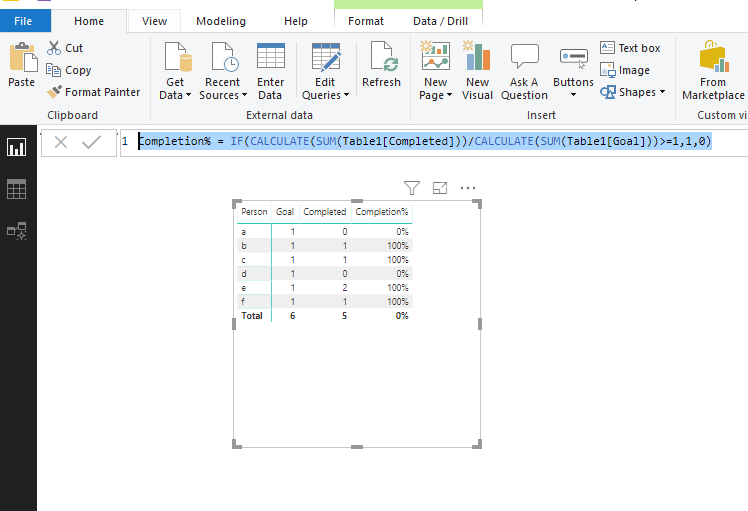Select row a's 0% cell
The image size is (748, 511).
[402, 232]
